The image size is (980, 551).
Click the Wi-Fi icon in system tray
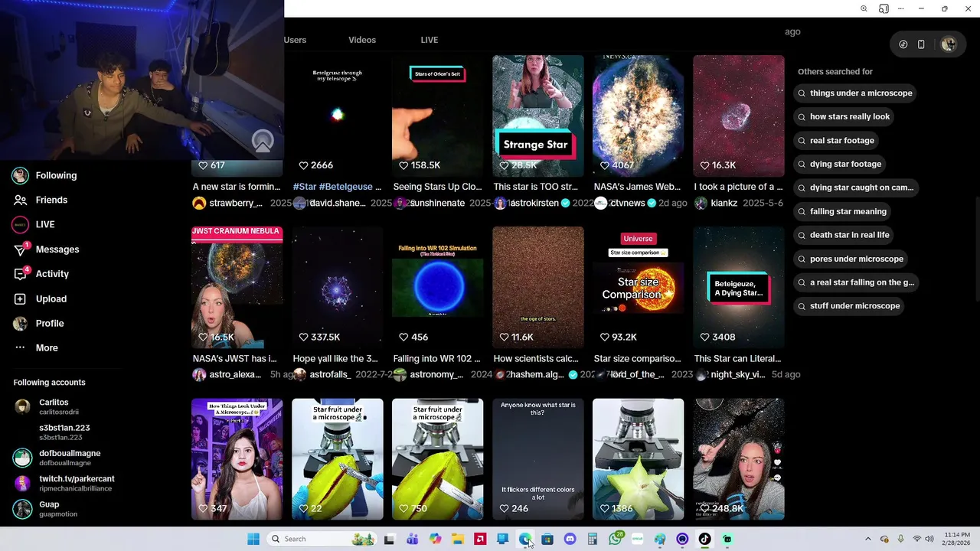coord(916,539)
